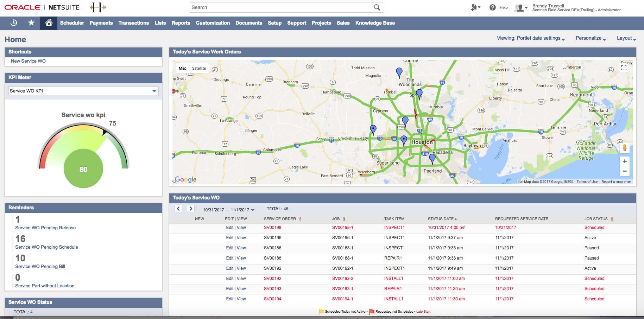
Task: Click the search magnifier icon
Action: click(x=377, y=7)
